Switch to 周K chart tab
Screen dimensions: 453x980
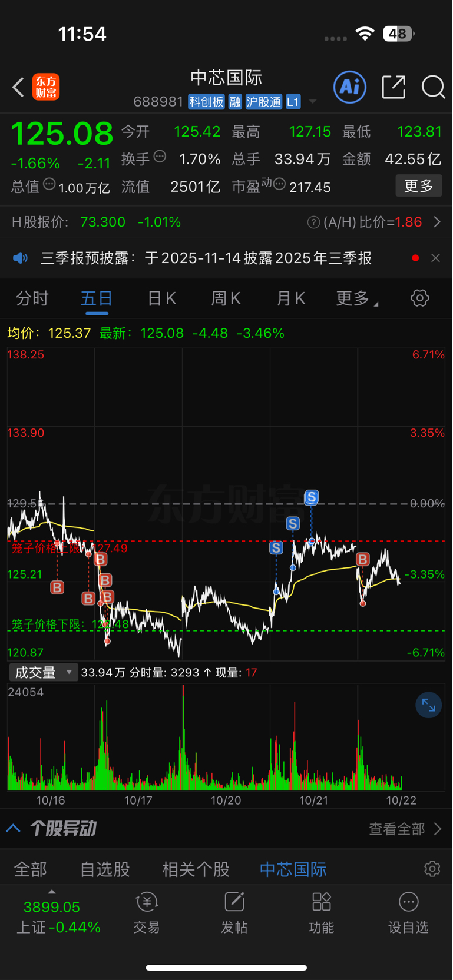pos(226,298)
